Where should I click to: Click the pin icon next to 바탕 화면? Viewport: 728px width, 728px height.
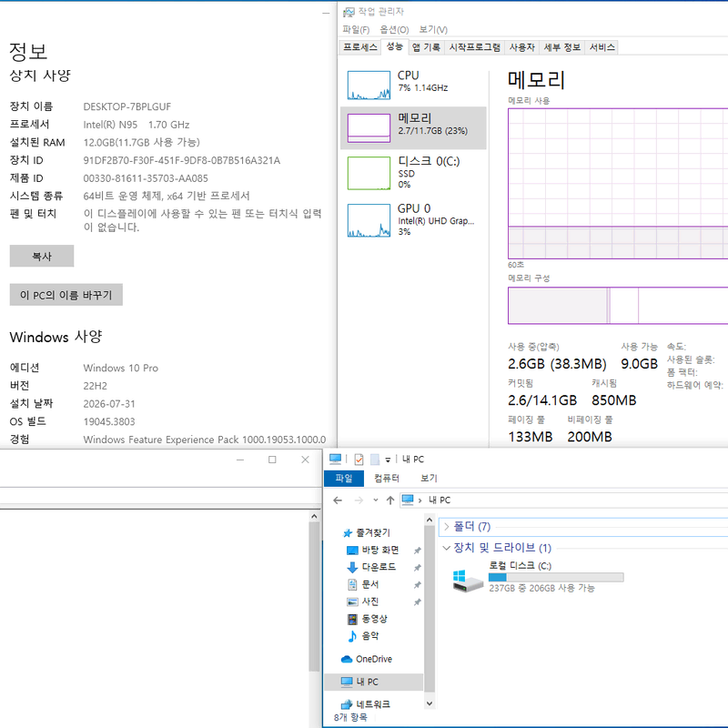pyautogui.click(x=418, y=551)
